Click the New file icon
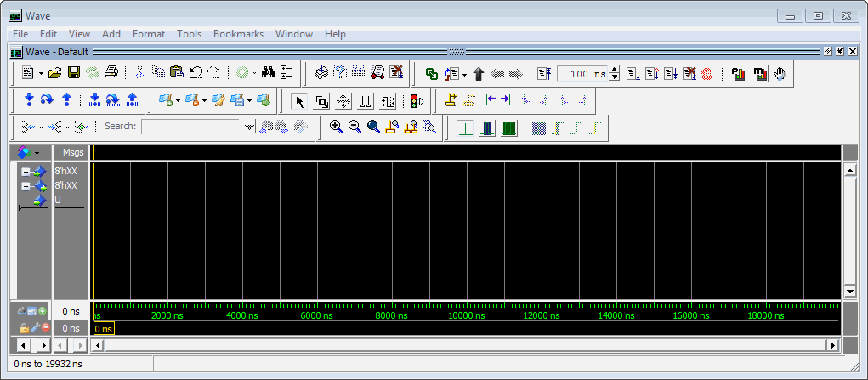This screenshot has height=380, width=868. tap(28, 72)
